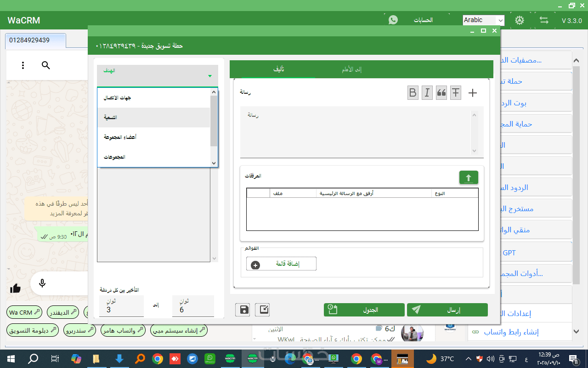Open WaCRM settings gear icon
The height and width of the screenshot is (368, 588).
[520, 20]
